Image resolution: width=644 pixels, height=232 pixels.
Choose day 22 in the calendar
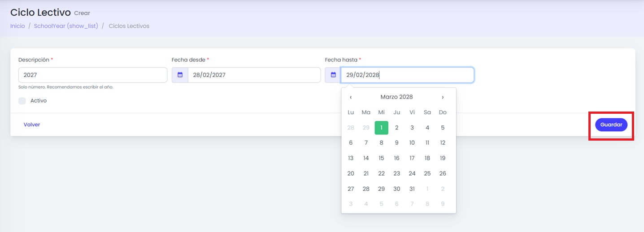(381, 173)
